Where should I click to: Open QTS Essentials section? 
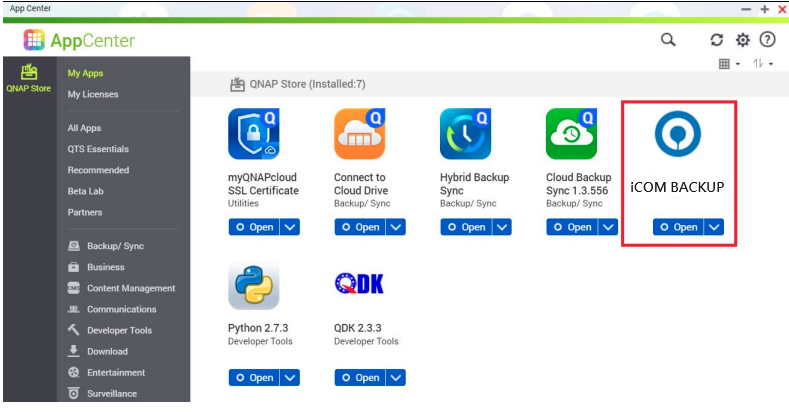click(x=98, y=149)
